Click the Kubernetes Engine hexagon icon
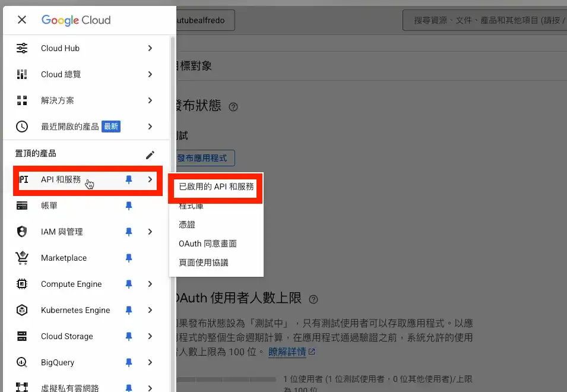567x392 pixels. click(22, 310)
